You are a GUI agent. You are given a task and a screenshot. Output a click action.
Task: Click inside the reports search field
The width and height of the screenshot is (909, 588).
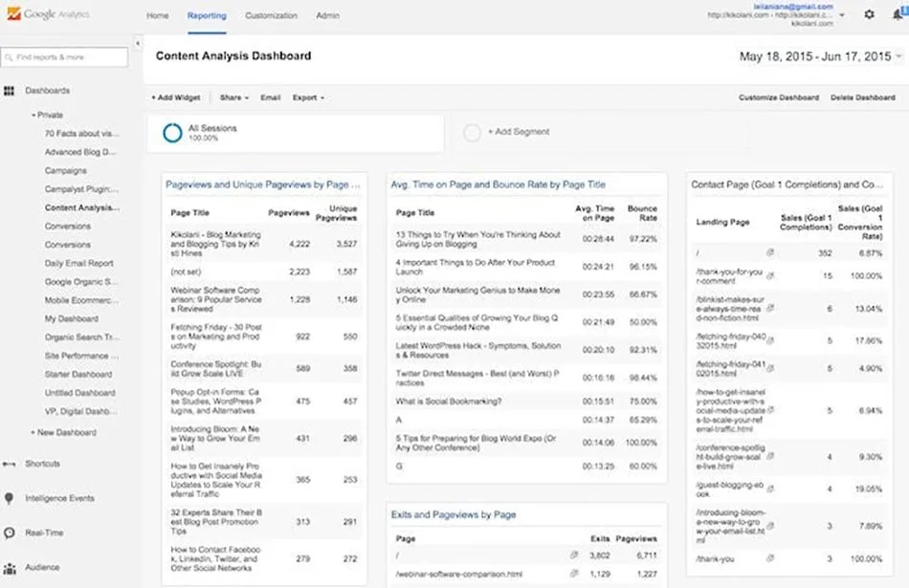[x=64, y=57]
